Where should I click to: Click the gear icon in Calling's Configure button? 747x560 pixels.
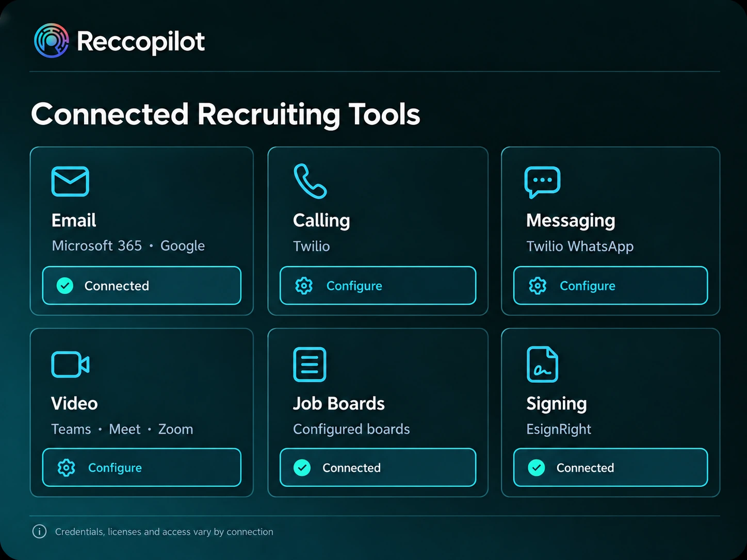point(304,286)
